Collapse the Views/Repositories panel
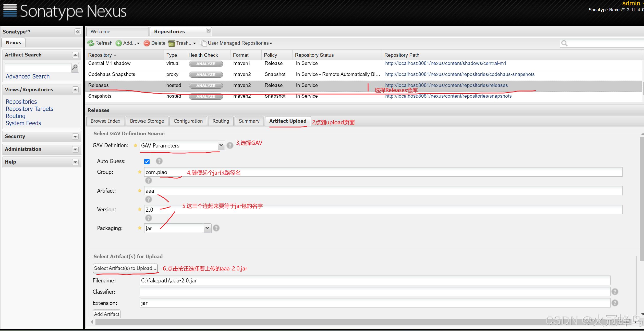Viewport: 644px width, 331px height. coord(75,90)
